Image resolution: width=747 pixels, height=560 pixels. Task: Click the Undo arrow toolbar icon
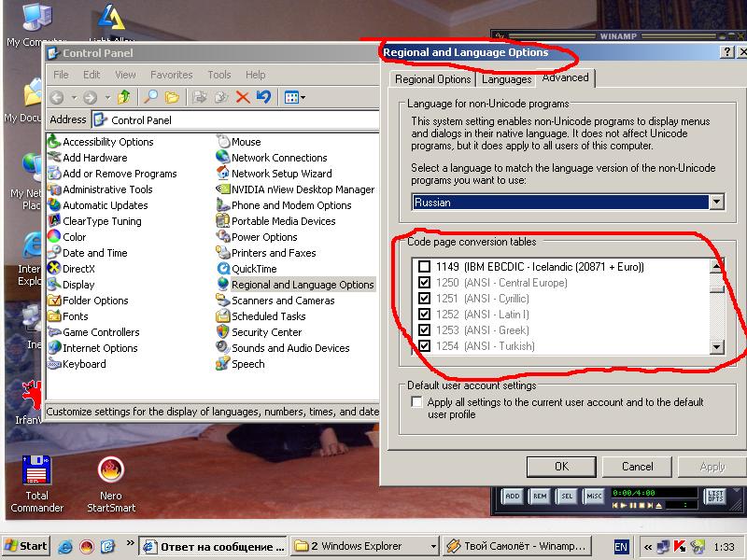pyautogui.click(x=263, y=97)
